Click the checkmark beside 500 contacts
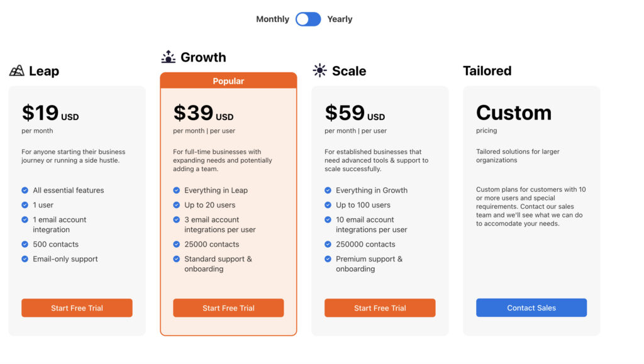 coord(25,244)
